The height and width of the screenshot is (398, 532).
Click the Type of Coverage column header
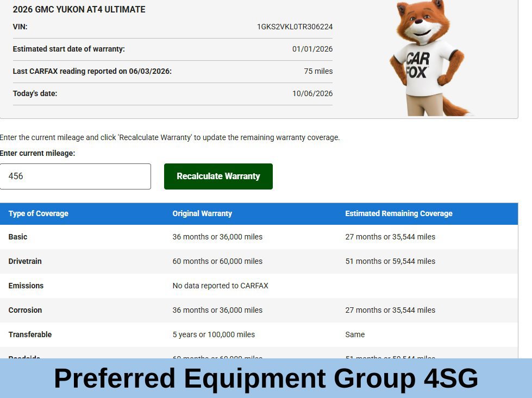point(39,213)
